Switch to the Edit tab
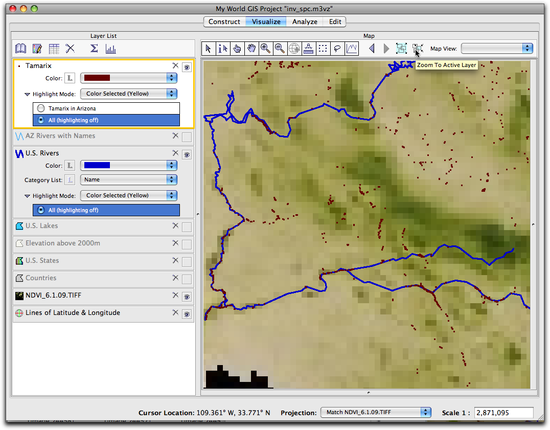The image size is (550, 430). pyautogui.click(x=335, y=22)
